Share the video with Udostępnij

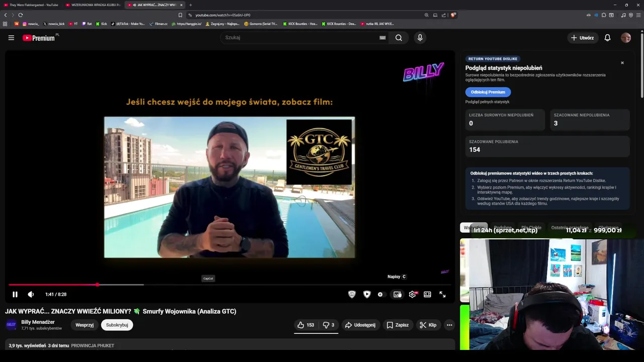pos(360,325)
